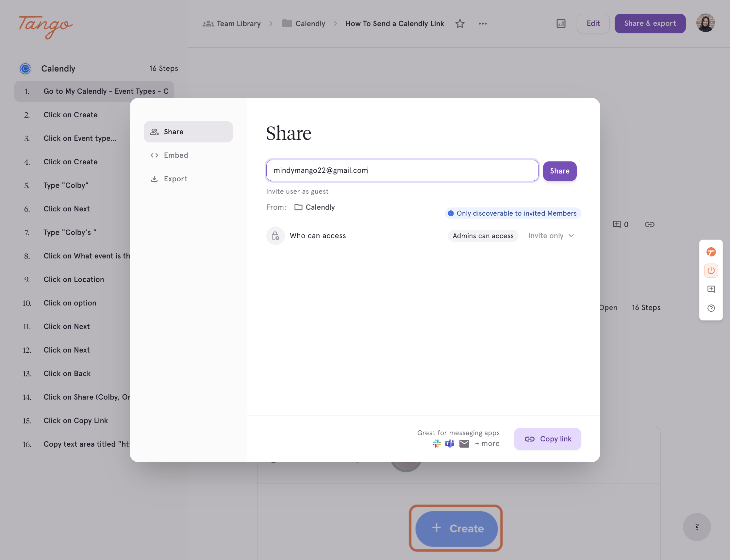Click the purple Share button next to email
The image size is (730, 560).
(559, 171)
